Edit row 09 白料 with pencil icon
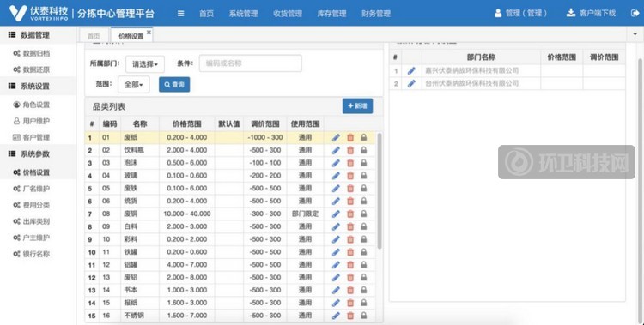This screenshot has height=325, width=644. [x=336, y=226]
